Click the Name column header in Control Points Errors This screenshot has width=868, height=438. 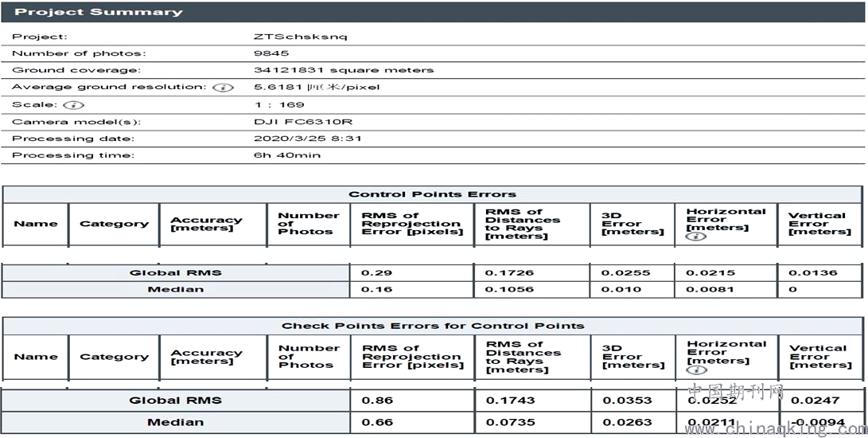click(36, 224)
